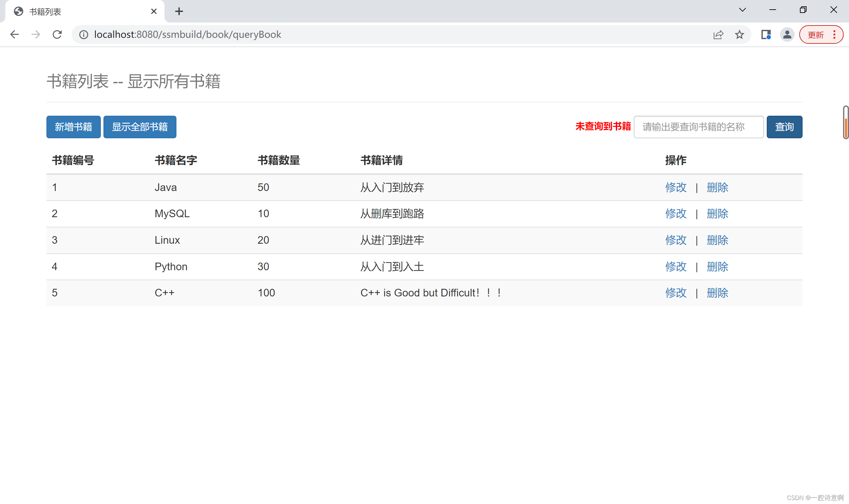
Task: Open the site information icon in address bar
Action: [84, 34]
